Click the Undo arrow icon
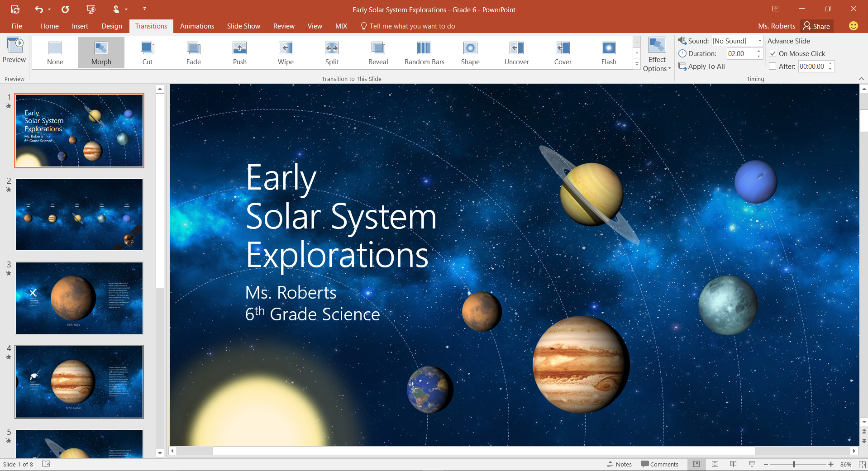Screen dimensions: 868x471 click(x=39, y=10)
